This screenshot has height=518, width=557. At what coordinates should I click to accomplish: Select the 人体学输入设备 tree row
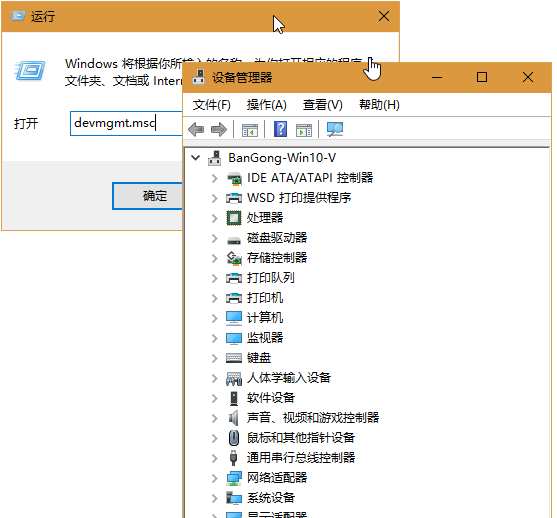pyautogui.click(x=289, y=378)
